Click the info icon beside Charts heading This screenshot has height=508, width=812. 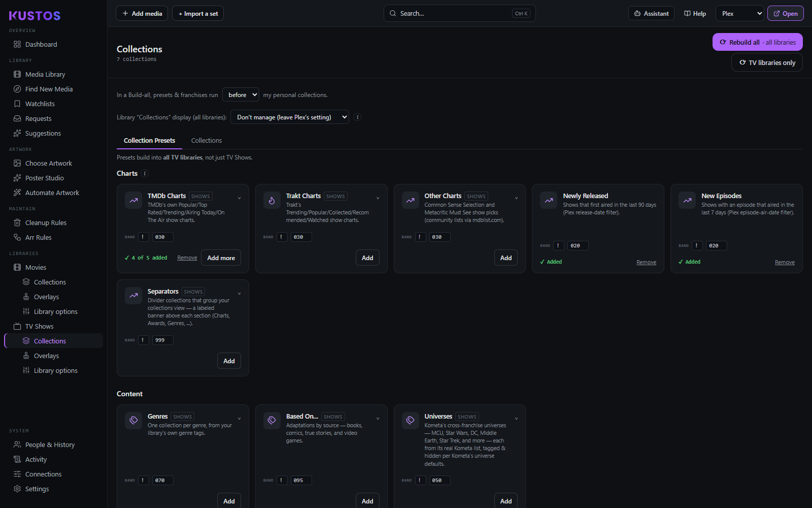145,173
